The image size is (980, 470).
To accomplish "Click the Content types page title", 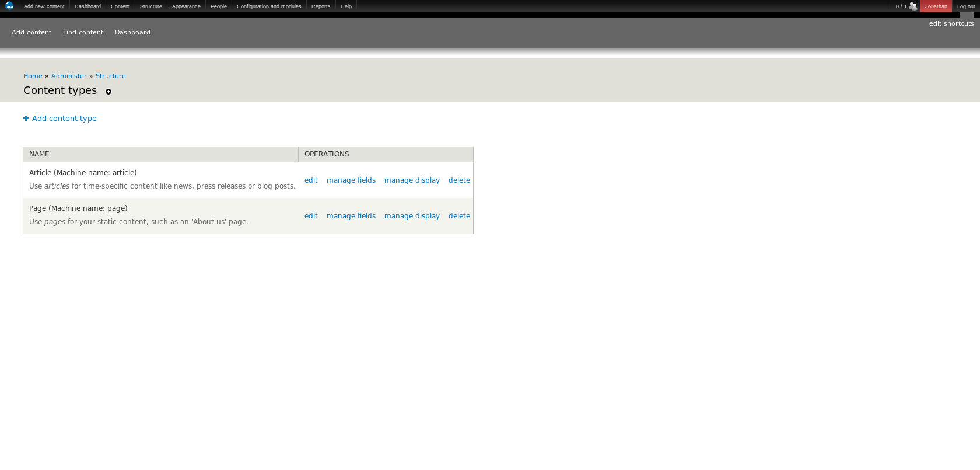I will (60, 90).
